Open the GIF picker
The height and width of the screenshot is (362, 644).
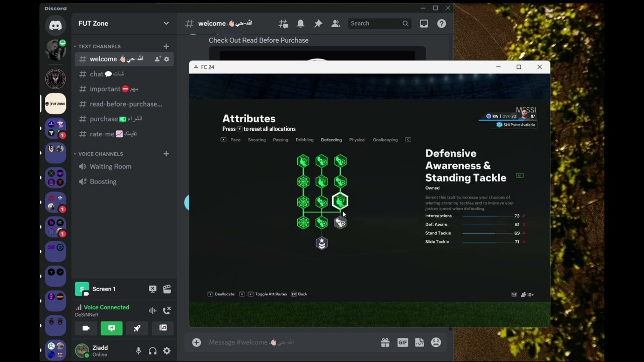point(403,342)
